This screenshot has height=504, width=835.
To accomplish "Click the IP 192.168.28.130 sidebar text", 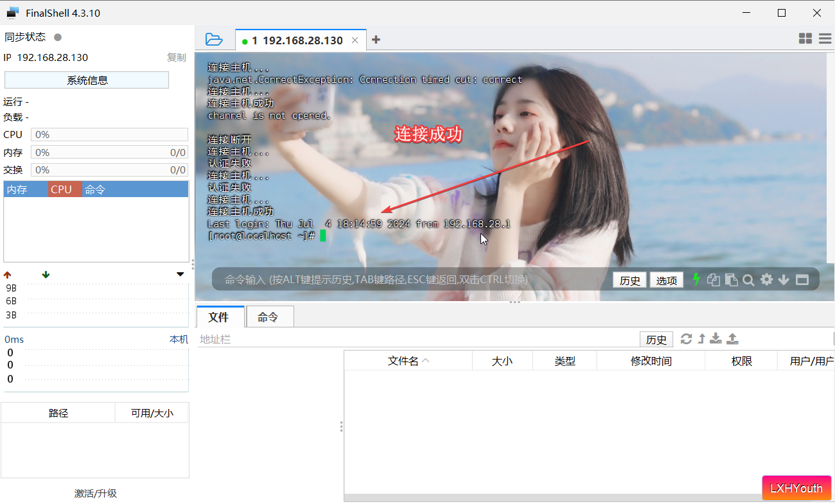I will coord(46,57).
